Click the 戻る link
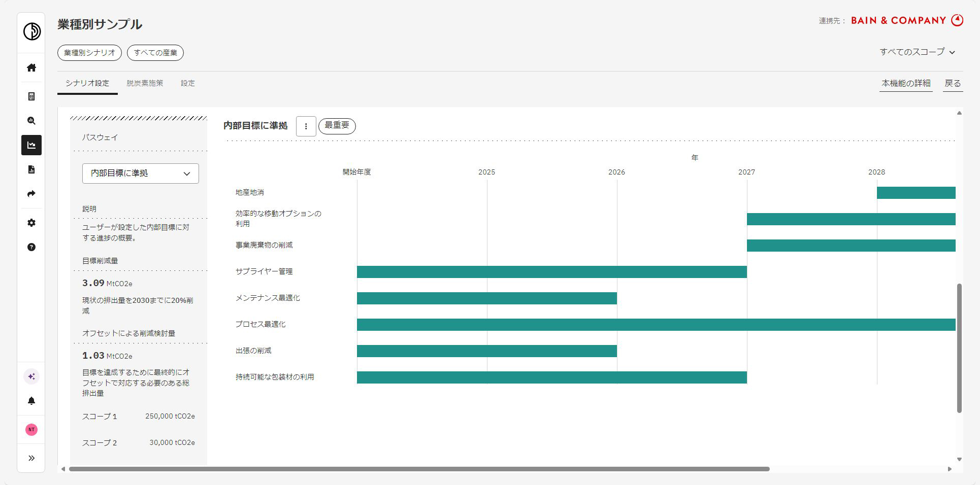This screenshot has width=980, height=485. [x=953, y=84]
